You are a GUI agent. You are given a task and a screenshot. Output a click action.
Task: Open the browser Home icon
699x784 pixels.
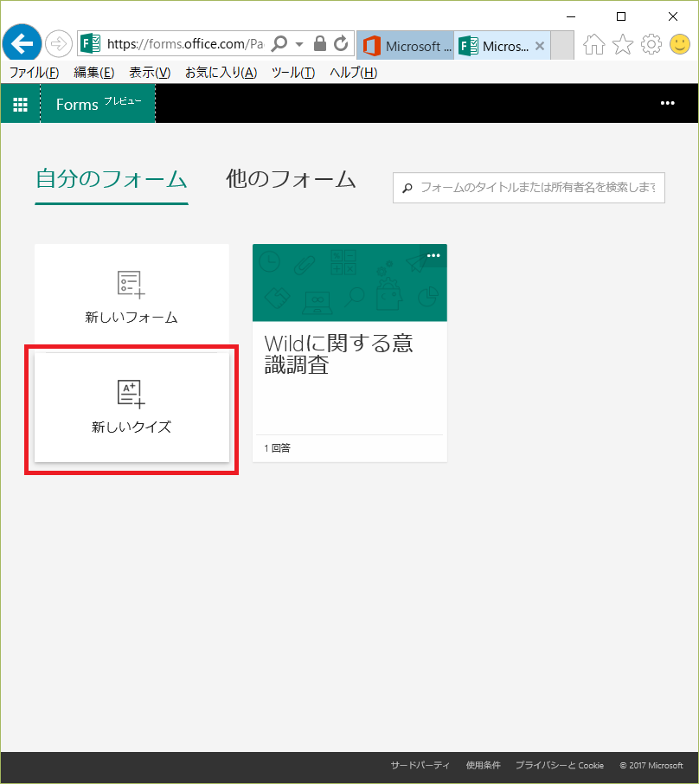pos(594,44)
